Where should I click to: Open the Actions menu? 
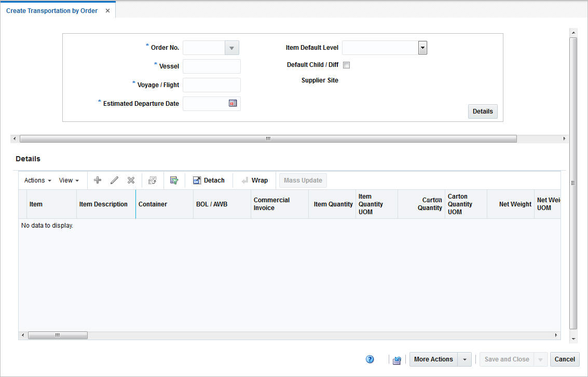36,180
